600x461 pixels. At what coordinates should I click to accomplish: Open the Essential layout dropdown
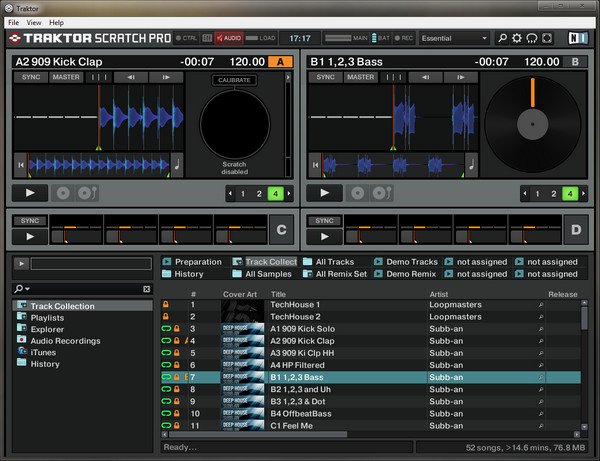click(455, 38)
